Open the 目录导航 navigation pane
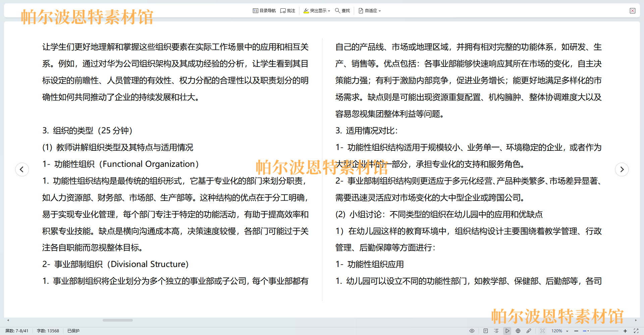This screenshot has width=644, height=335. (264, 11)
